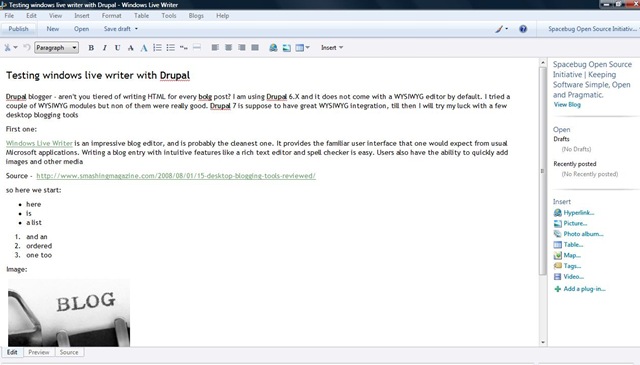Click the blue Help question mark icon
640x365 pixels.
523,29
